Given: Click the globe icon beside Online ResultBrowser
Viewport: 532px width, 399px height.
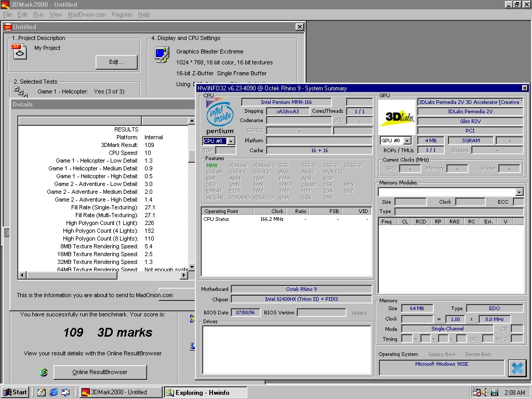Looking at the screenshot, I should pyautogui.click(x=44, y=373).
